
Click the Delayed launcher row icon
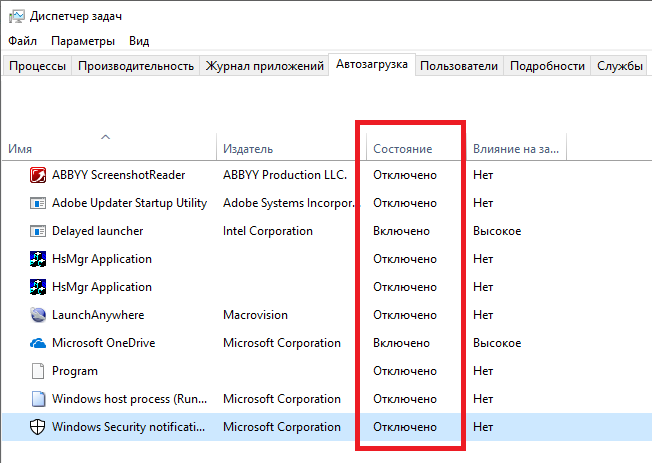tap(38, 231)
